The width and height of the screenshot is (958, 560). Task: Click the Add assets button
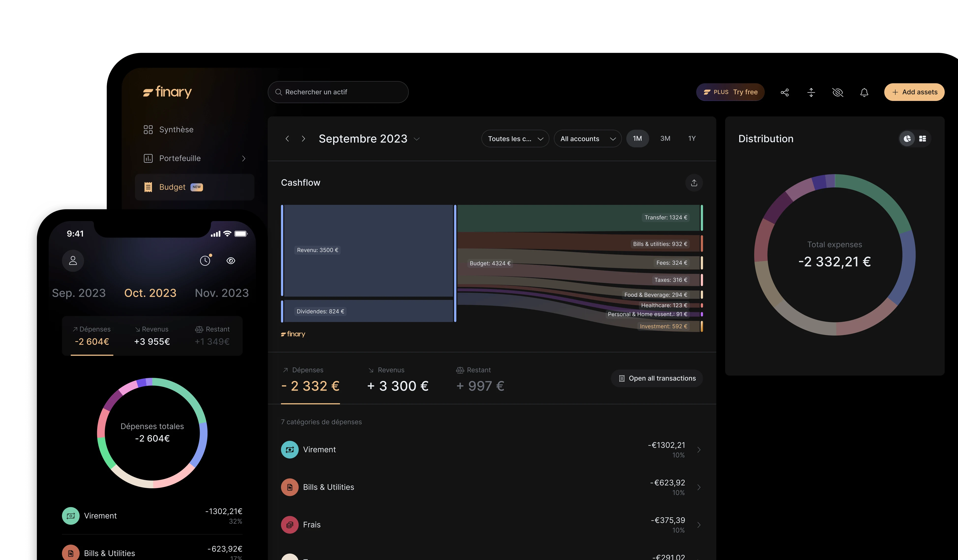(x=914, y=92)
